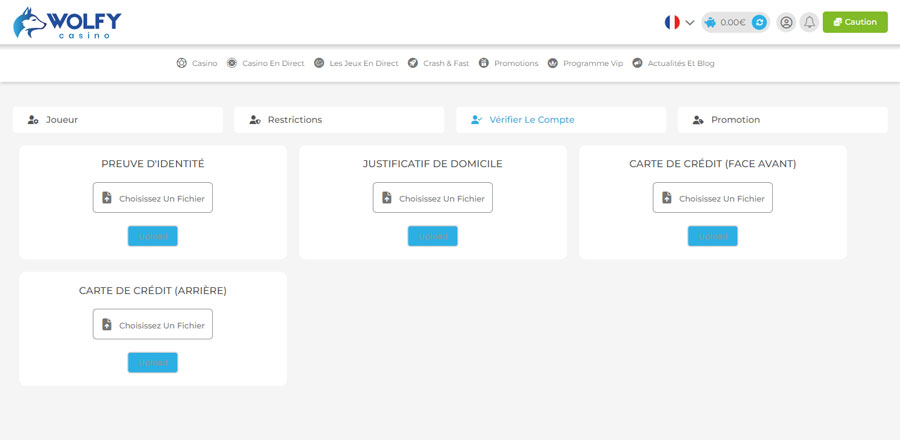This screenshot has width=900, height=440.
Task: Click the PREUVE D'IDENTITÉ heading
Action: [x=153, y=163]
